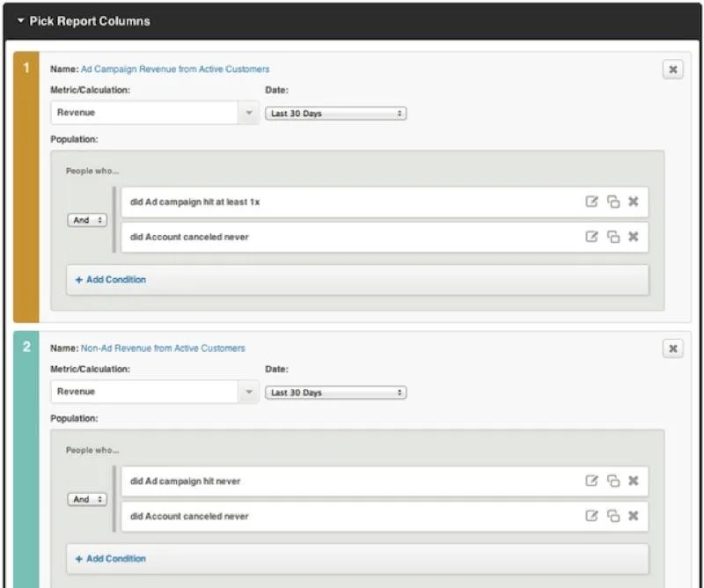Add Condition to column 1 population
The width and height of the screenshot is (704, 588).
(357, 279)
